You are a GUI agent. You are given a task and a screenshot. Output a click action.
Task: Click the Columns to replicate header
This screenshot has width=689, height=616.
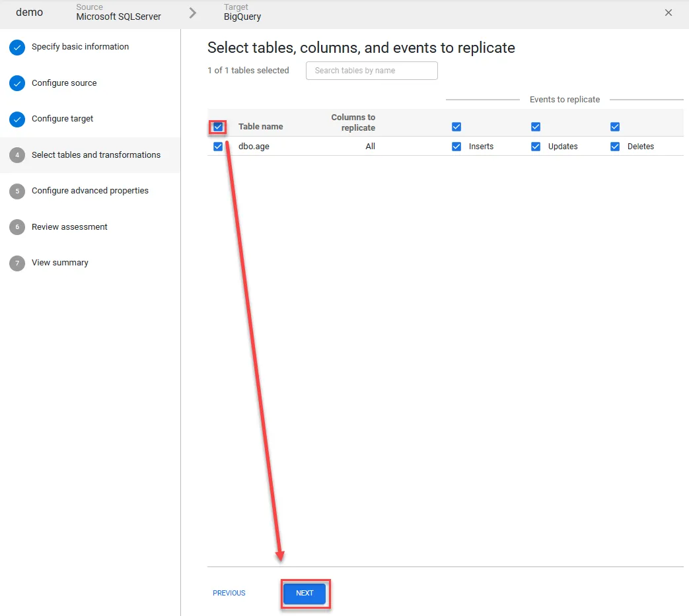pyautogui.click(x=353, y=123)
